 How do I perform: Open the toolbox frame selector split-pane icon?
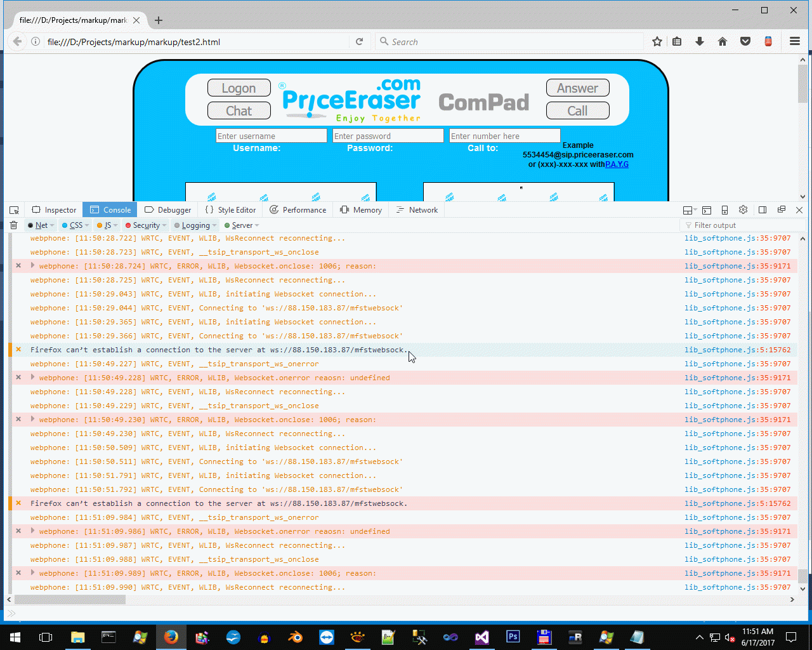[689, 210]
